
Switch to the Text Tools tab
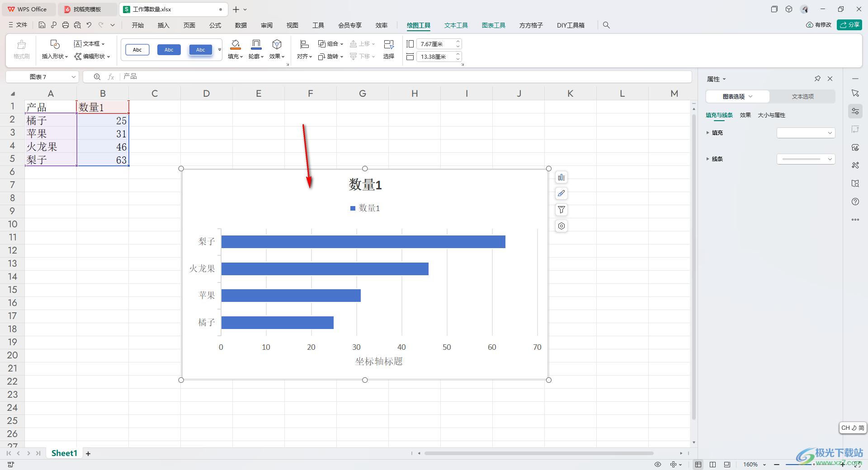coord(456,25)
